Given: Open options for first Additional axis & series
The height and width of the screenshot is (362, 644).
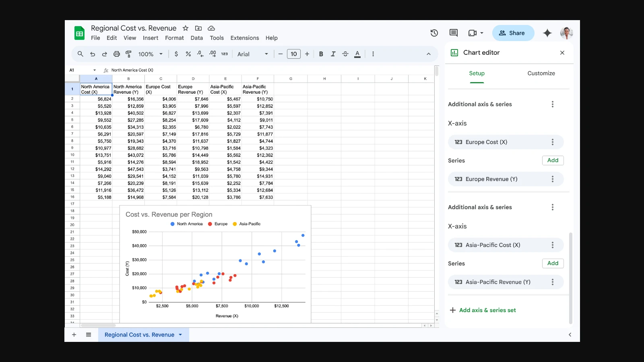Looking at the screenshot, I should [553, 104].
